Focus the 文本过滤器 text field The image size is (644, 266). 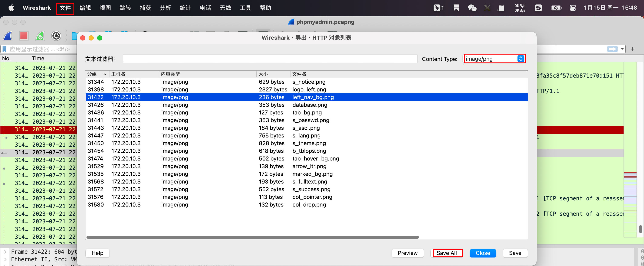(x=270, y=59)
